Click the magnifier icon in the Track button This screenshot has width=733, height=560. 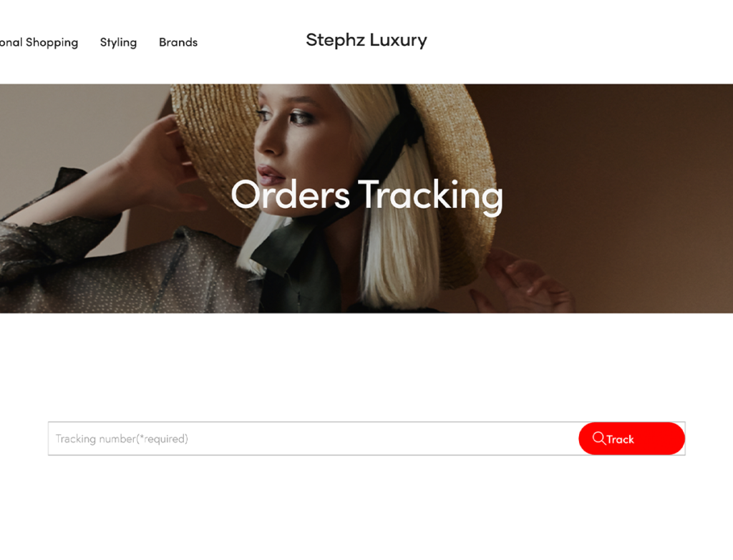[x=598, y=438]
